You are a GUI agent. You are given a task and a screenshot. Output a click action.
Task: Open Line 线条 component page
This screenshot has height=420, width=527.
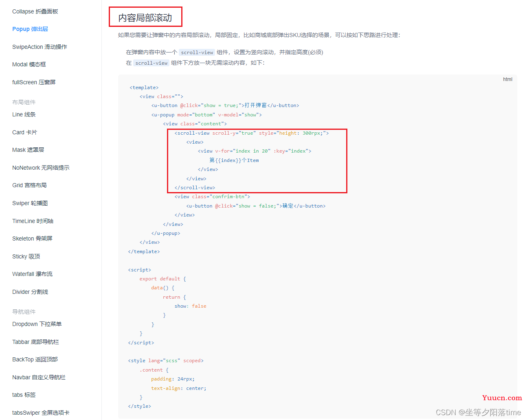[x=24, y=114]
